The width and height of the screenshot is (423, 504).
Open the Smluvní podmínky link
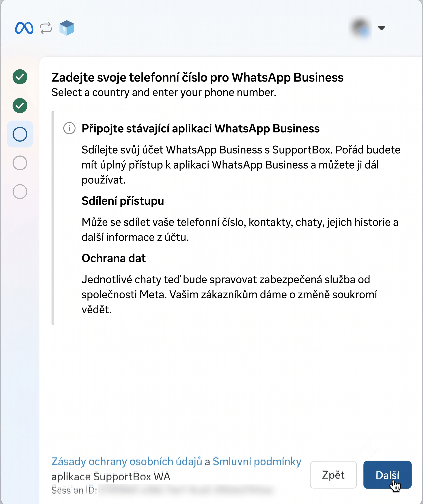coord(257,461)
